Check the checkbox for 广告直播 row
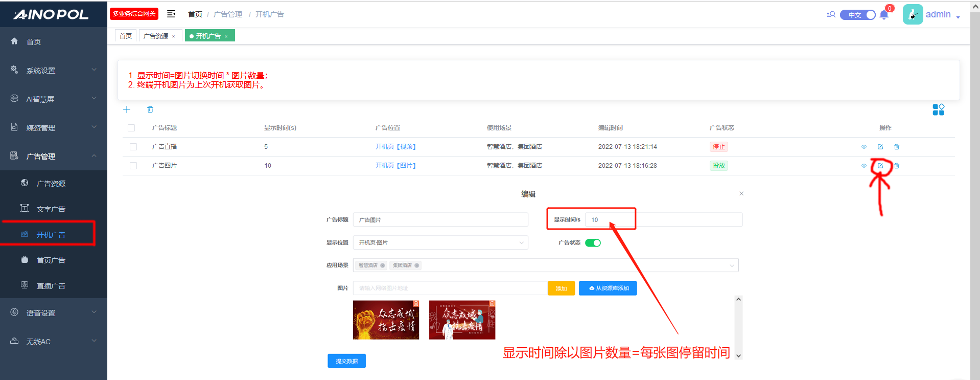 (x=133, y=147)
